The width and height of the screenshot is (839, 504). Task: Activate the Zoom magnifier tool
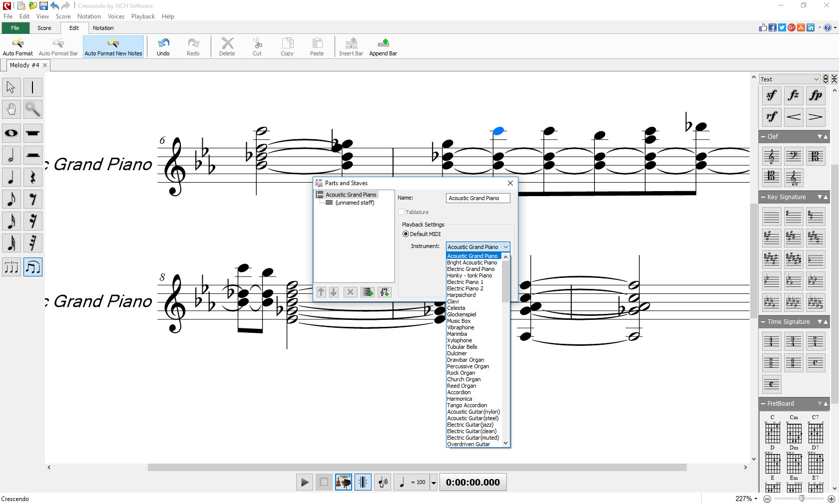(x=32, y=109)
